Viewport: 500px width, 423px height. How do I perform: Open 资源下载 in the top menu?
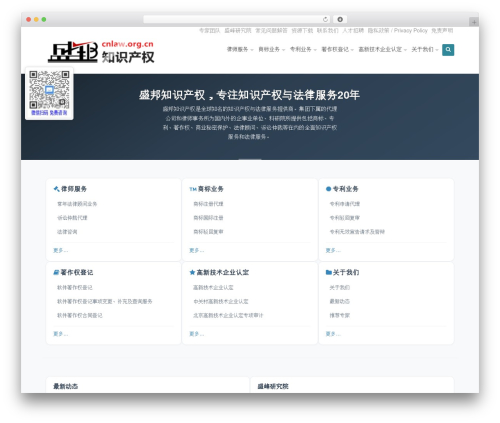tap(302, 31)
